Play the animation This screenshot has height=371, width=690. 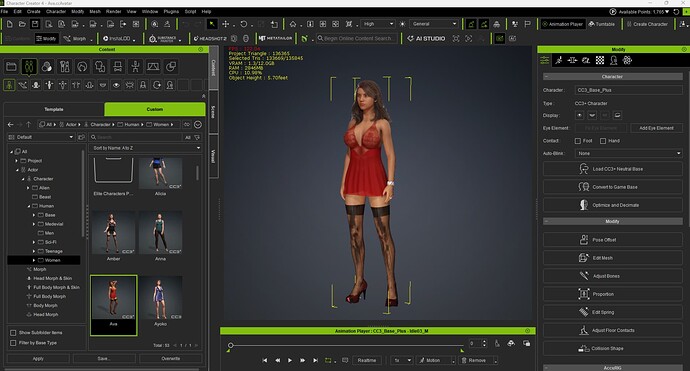[x=290, y=360]
